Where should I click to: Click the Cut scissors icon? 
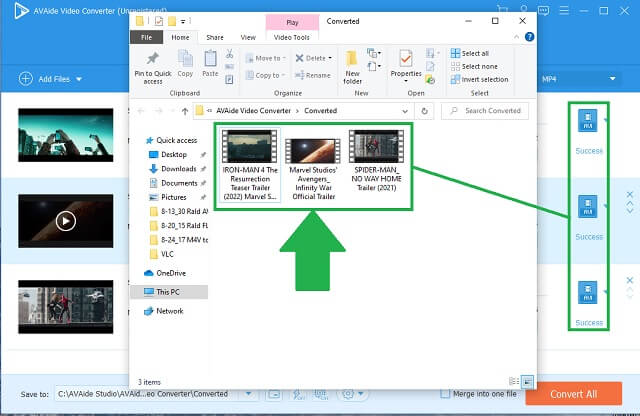click(229, 53)
